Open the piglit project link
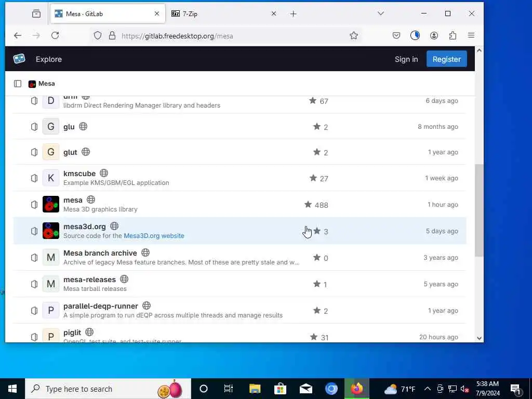 point(72,332)
